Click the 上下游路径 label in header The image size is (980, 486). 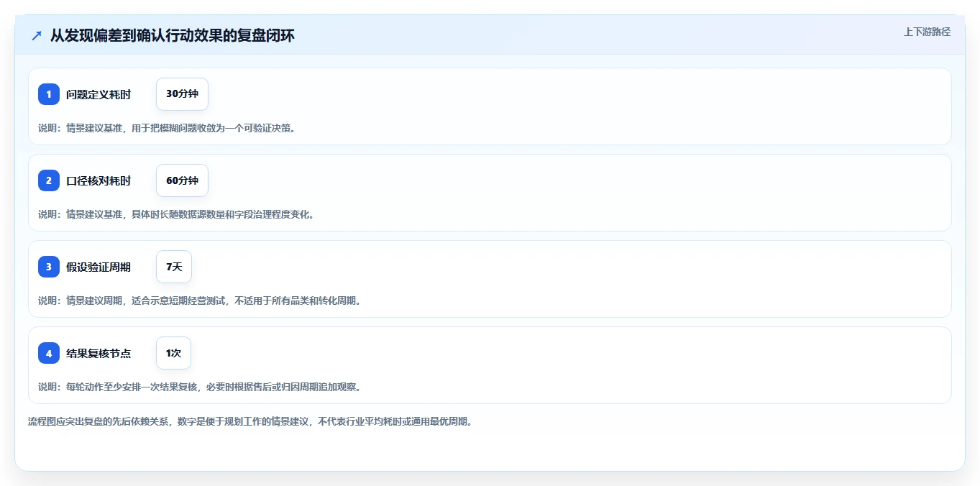(x=927, y=32)
